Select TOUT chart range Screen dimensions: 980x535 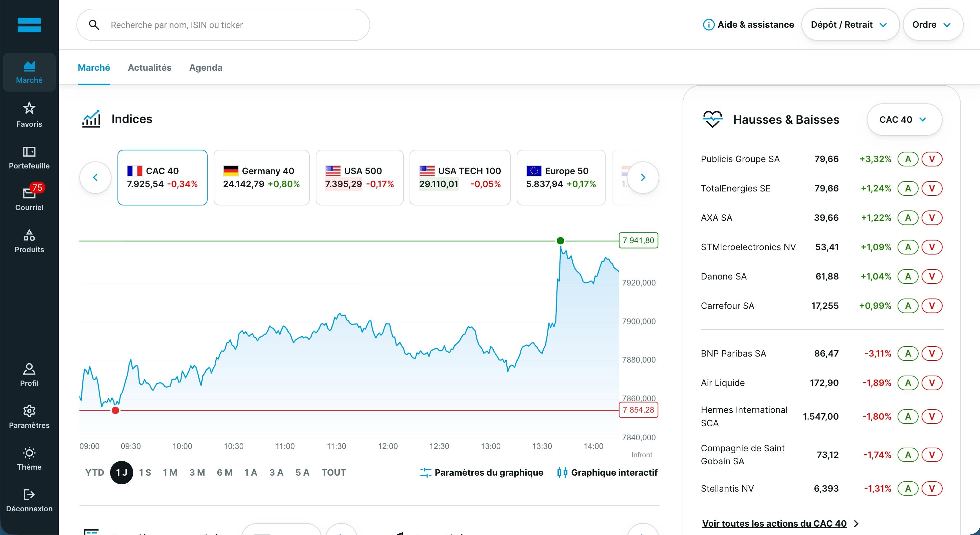point(334,473)
